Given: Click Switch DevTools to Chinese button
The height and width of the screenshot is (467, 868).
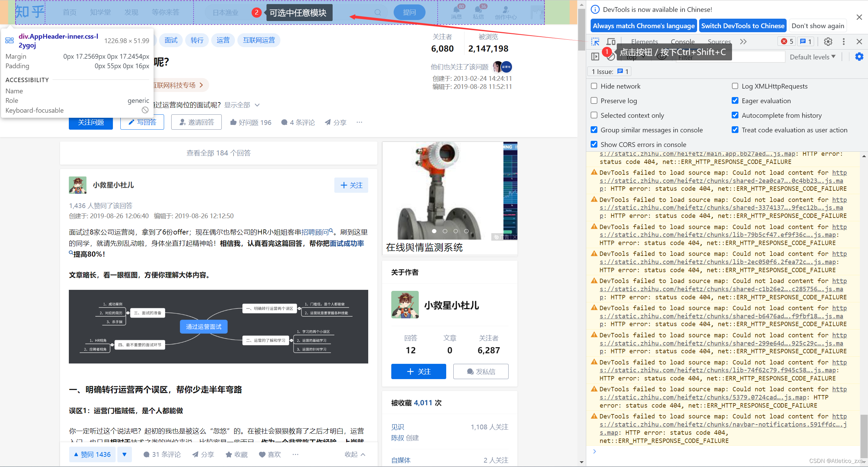Looking at the screenshot, I should 742,25.
